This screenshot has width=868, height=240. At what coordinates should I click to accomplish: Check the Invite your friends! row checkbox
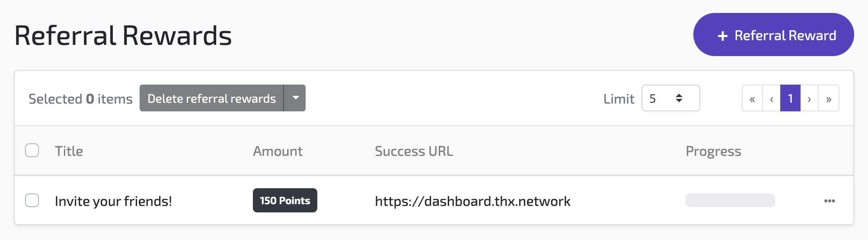click(32, 200)
